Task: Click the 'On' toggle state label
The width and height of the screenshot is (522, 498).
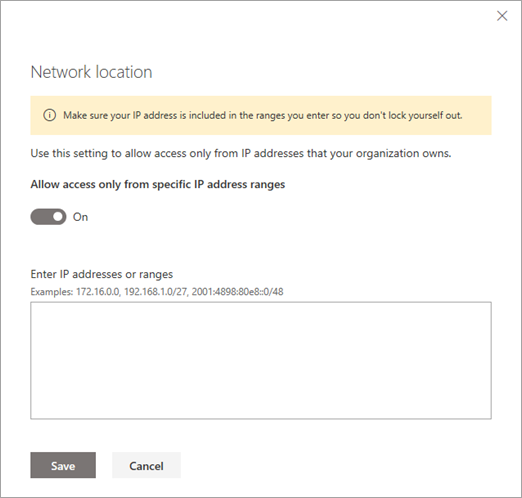Action: coord(80,217)
